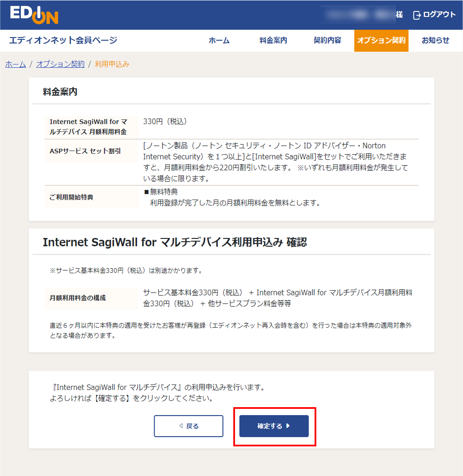This screenshot has height=476, width=463.
Task: Click the よろしければ【確定する】 instruction text
Action: tap(132, 398)
